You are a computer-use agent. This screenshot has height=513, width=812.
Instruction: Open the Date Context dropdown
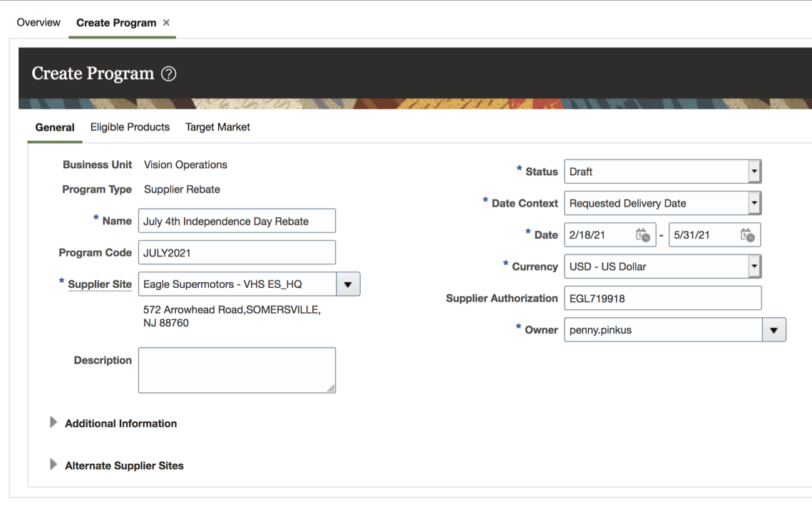[x=754, y=203]
